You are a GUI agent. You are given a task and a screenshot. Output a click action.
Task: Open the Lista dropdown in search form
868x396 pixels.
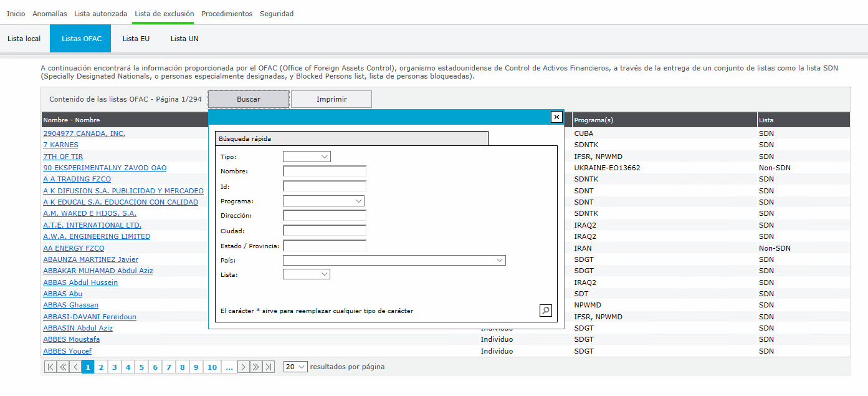pos(306,274)
